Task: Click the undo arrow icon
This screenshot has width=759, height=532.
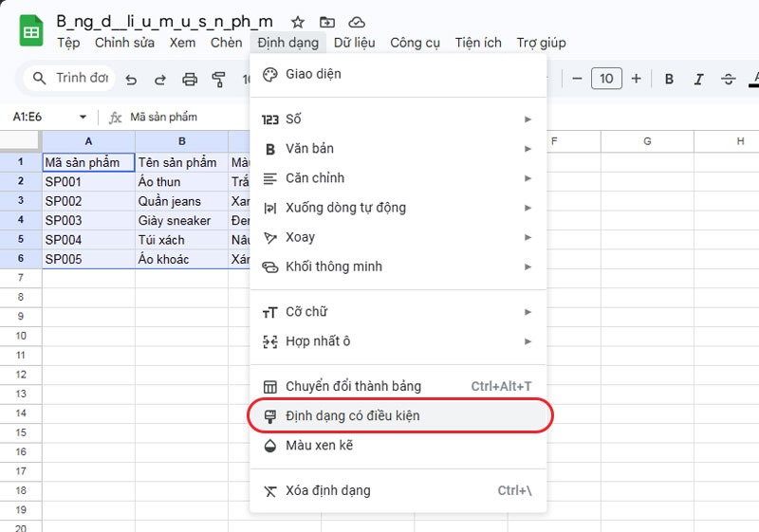Action: [x=131, y=79]
